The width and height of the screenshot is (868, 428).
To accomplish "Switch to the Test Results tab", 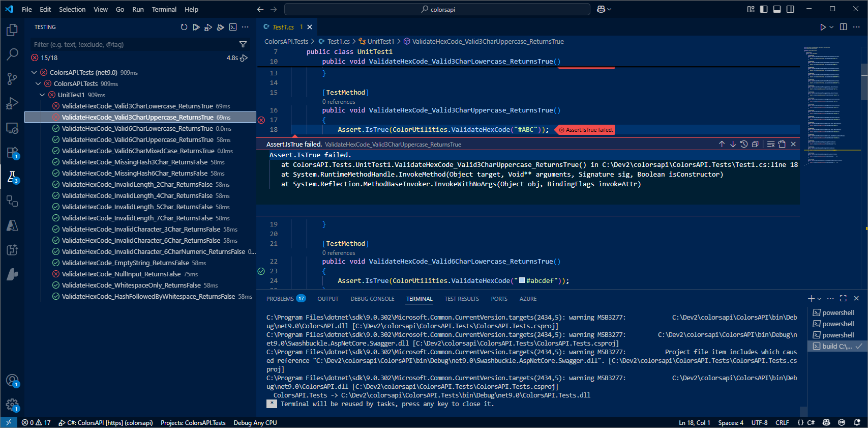I will pos(461,299).
